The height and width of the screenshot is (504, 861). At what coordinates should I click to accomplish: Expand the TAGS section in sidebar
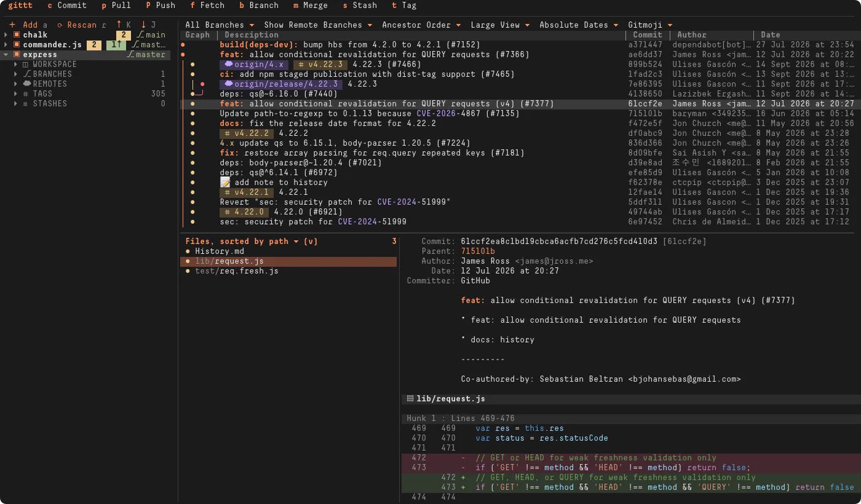click(17, 94)
